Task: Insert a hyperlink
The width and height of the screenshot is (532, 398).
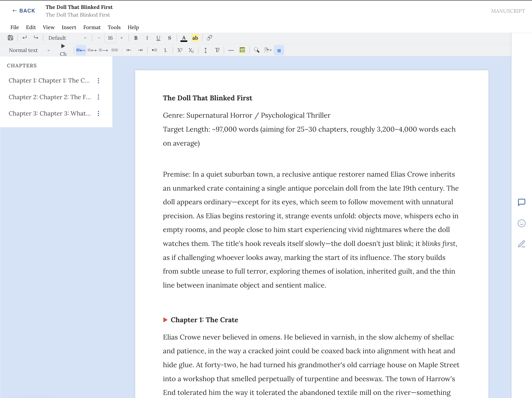Action: (209, 38)
